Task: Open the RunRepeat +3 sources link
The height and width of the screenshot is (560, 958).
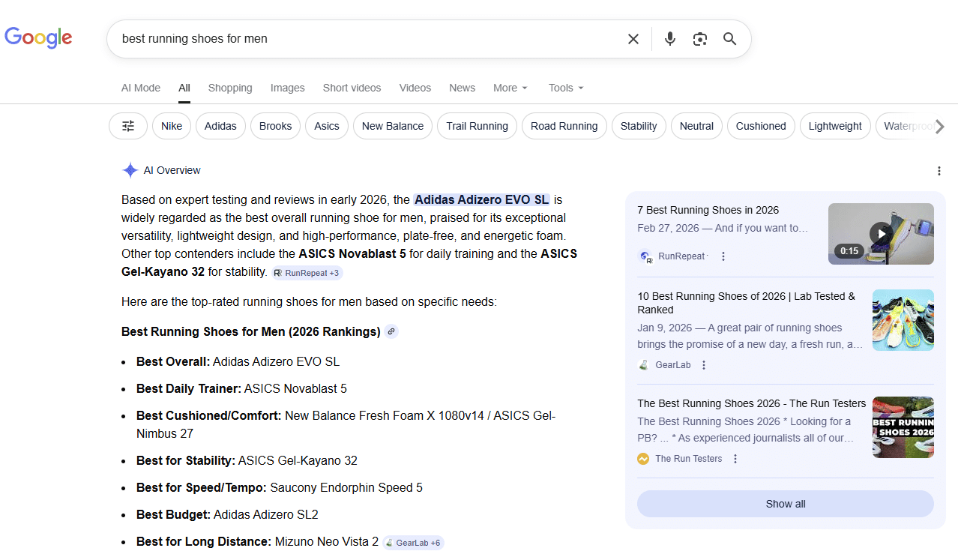Action: click(x=307, y=273)
